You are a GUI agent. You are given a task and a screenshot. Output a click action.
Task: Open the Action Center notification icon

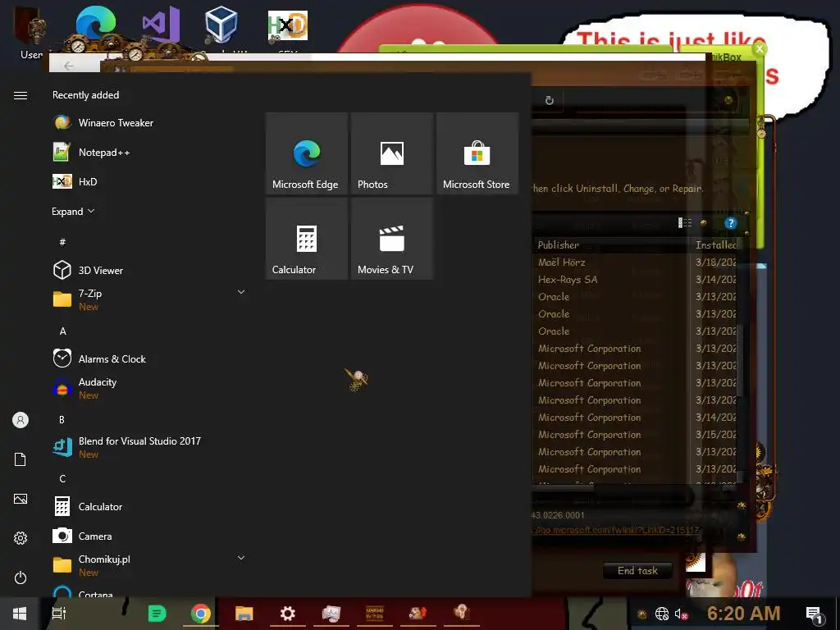tap(815, 614)
